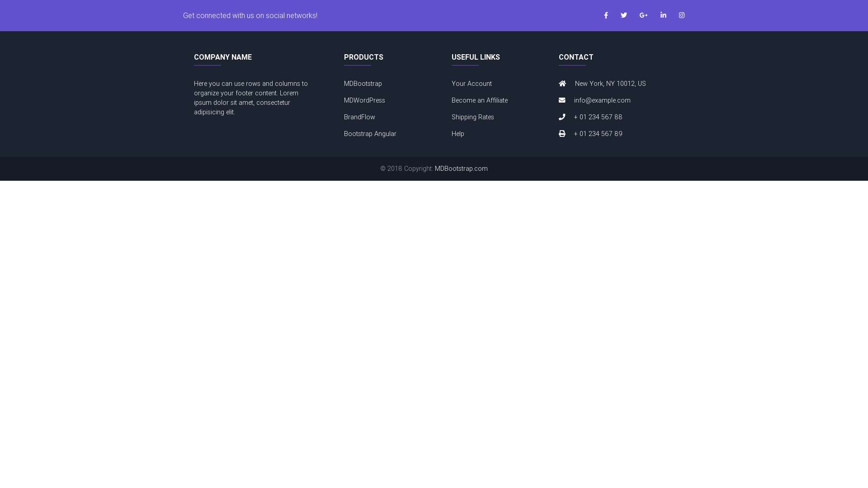
Task: View the Shipping Rates link
Action: click(x=472, y=117)
